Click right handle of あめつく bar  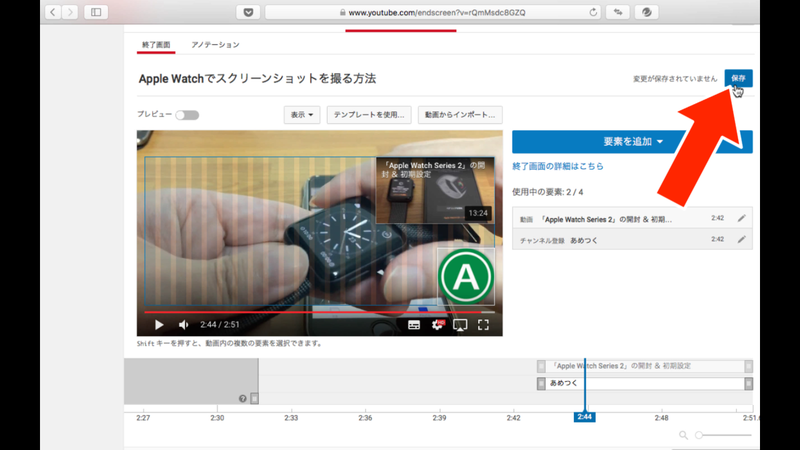pyautogui.click(x=748, y=384)
